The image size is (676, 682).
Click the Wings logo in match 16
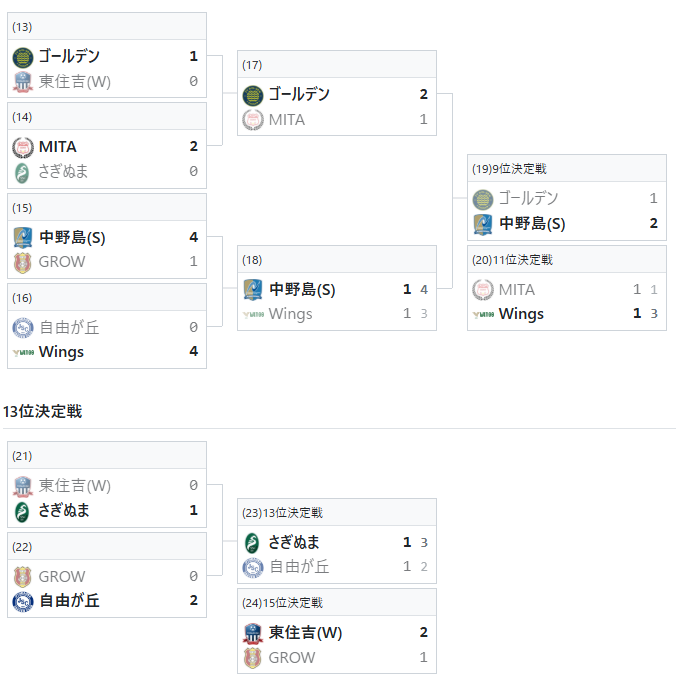coord(23,352)
